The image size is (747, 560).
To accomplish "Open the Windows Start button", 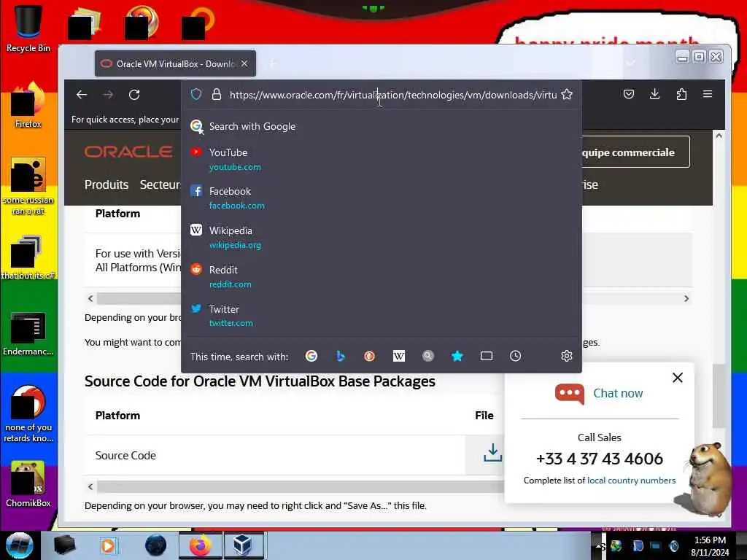I will [19, 545].
